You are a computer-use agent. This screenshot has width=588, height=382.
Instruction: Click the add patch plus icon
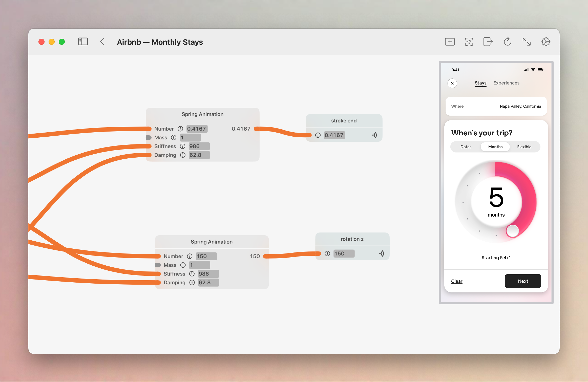450,42
